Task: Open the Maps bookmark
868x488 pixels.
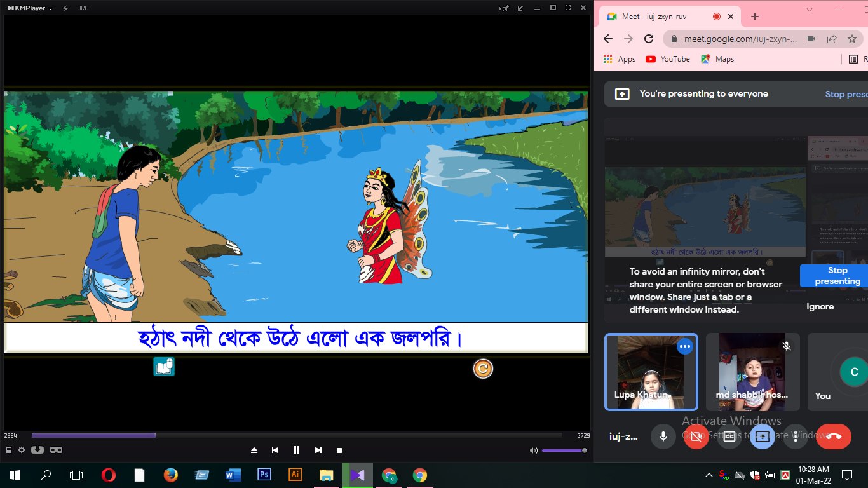Action: [717, 59]
